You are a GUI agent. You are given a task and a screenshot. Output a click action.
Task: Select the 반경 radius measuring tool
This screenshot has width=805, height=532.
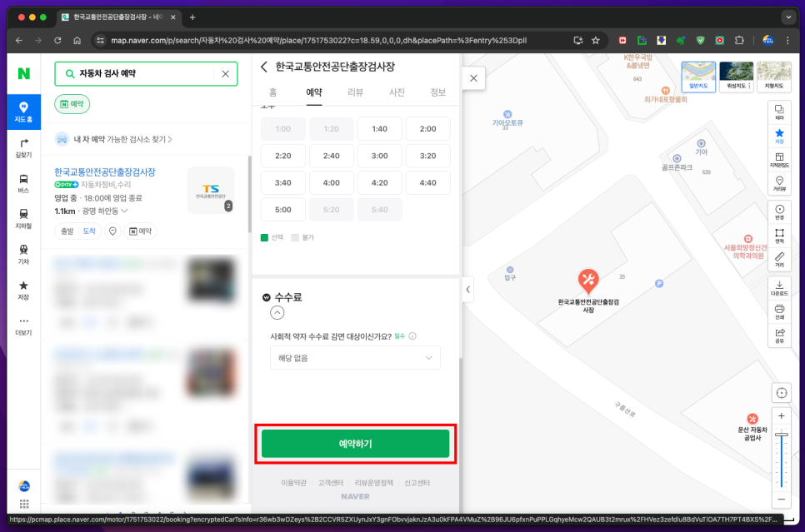[x=779, y=211]
